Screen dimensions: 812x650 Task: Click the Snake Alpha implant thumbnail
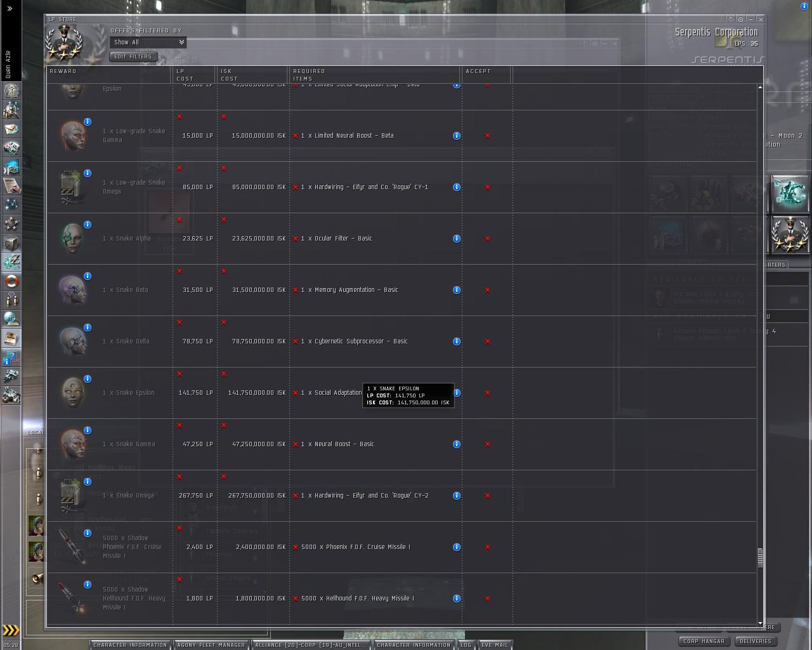coord(74,239)
